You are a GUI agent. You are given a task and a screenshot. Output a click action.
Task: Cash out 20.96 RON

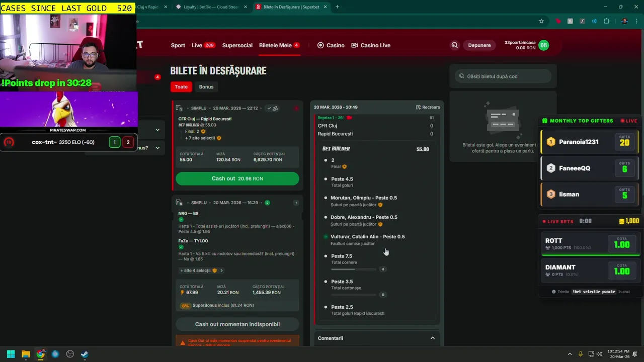click(237, 178)
